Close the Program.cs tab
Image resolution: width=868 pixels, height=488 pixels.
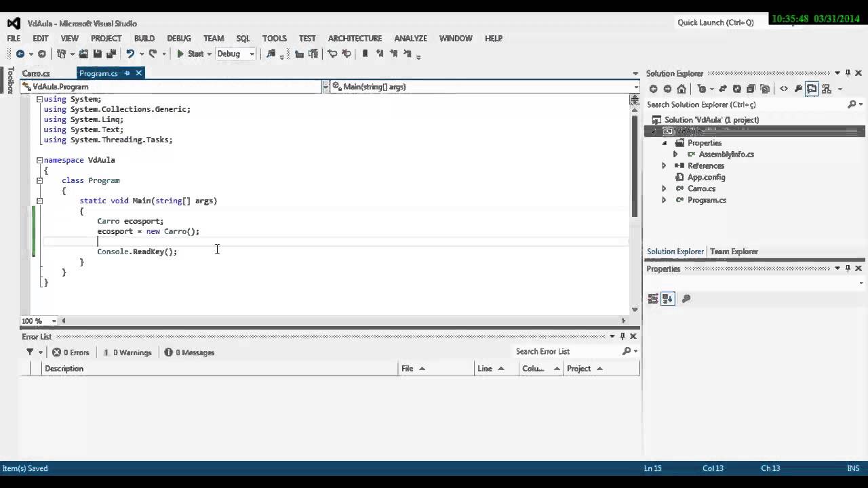pos(139,73)
